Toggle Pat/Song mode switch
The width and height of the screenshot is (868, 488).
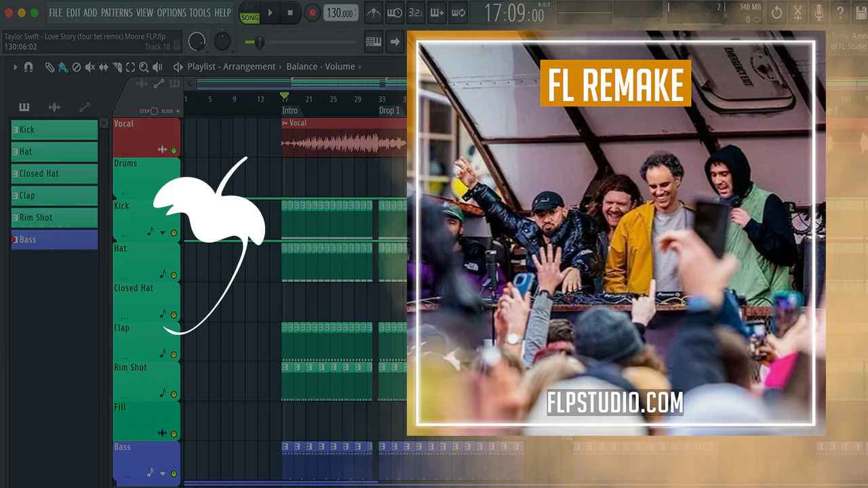point(250,13)
